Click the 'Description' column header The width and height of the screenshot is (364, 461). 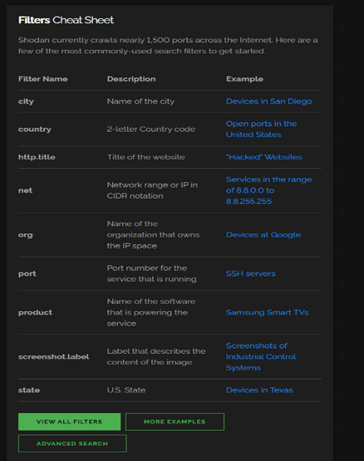pos(131,79)
